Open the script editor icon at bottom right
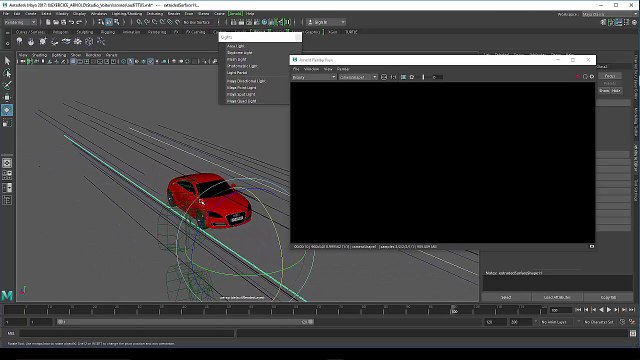Viewport: 640px width, 360px height. point(633,333)
